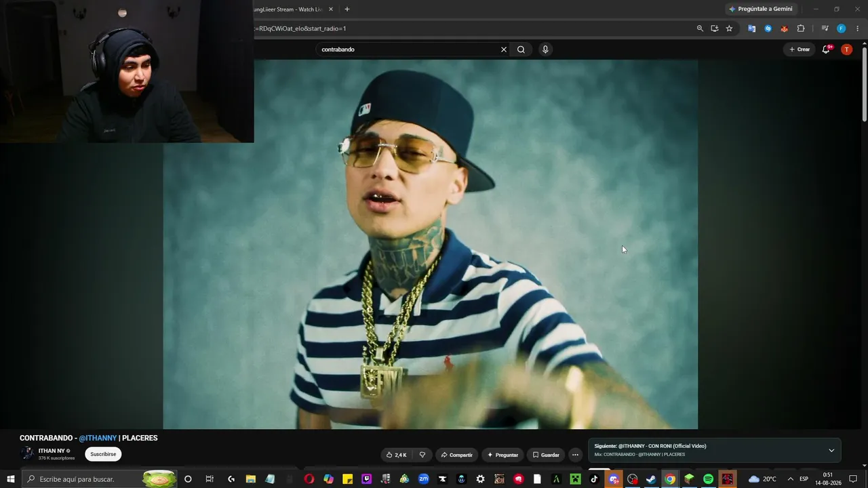Open the Windows notification center
The image size is (868, 488).
pyautogui.click(x=853, y=479)
